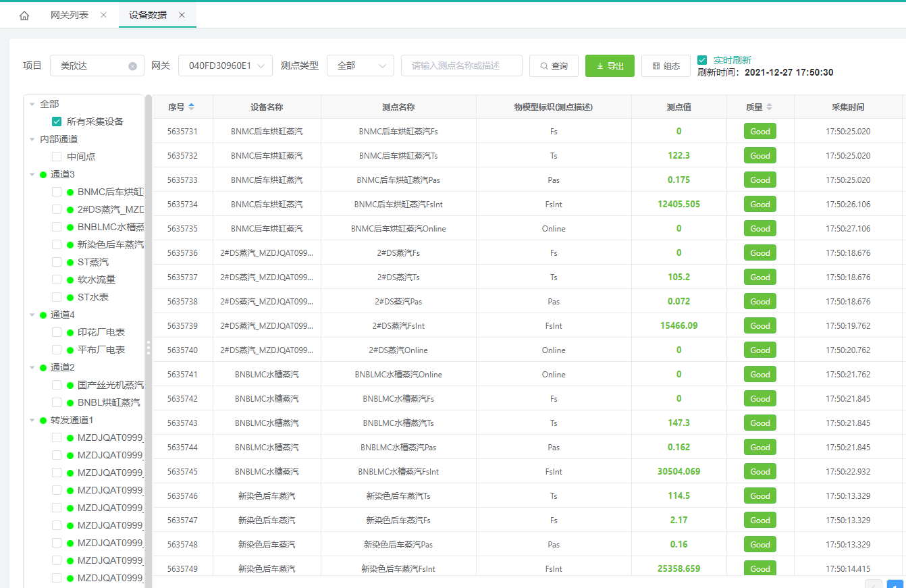Focus the 测点名称 search input field
Viewport: 906px width, 588px height.
click(461, 65)
